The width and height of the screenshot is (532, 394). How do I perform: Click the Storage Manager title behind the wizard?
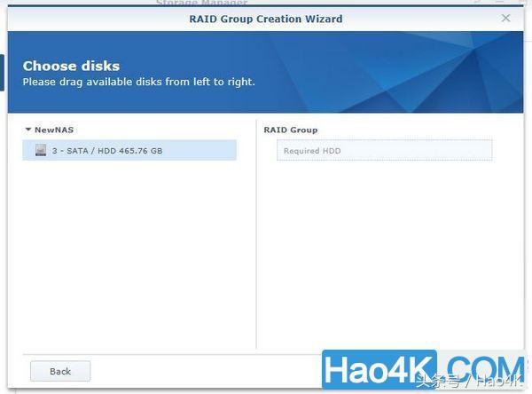pyautogui.click(x=201, y=3)
